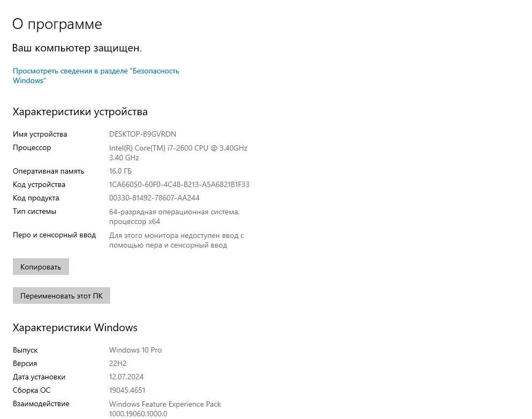Click the "Дата установки" label
532x419 pixels.
tap(39, 377)
